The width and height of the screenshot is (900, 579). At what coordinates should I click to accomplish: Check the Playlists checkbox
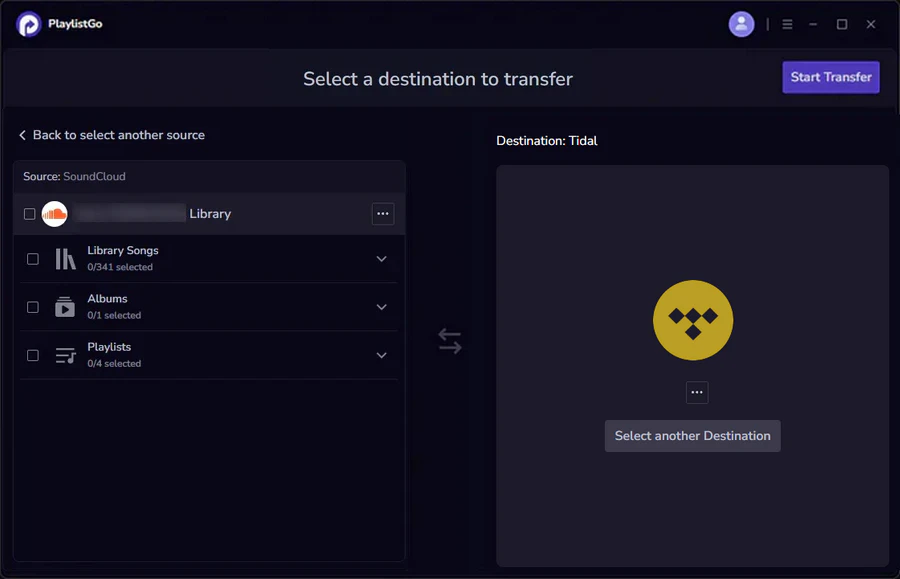click(x=33, y=355)
